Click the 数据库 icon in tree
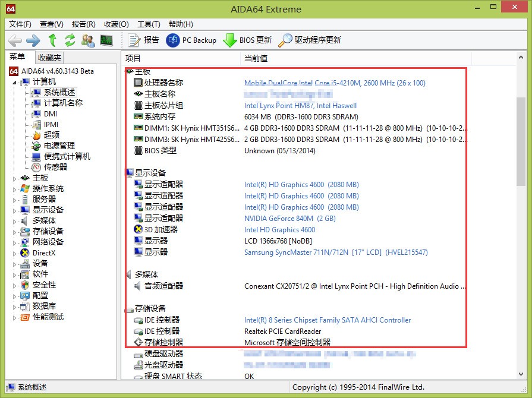The height and width of the screenshot is (398, 532). click(x=25, y=307)
